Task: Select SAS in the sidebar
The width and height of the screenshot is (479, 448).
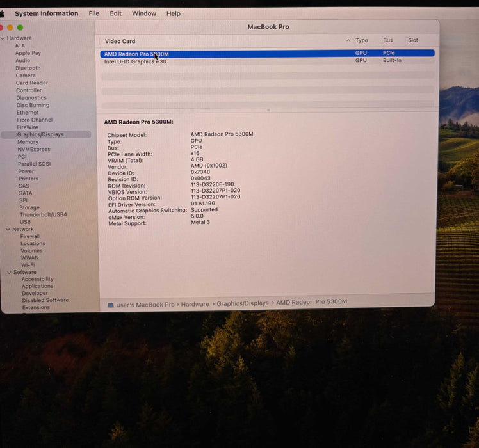Action: (x=24, y=186)
